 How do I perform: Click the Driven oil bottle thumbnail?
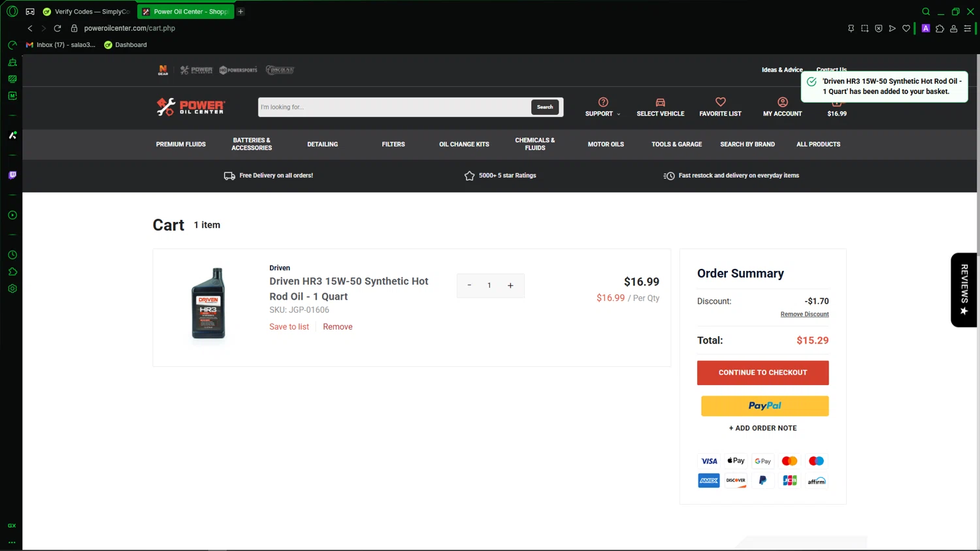click(208, 304)
